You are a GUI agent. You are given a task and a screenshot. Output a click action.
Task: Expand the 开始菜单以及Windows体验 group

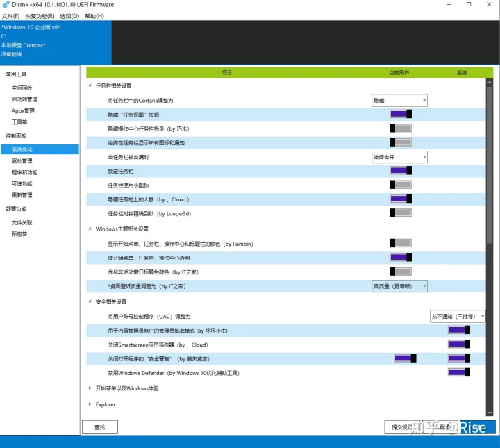(x=90, y=388)
